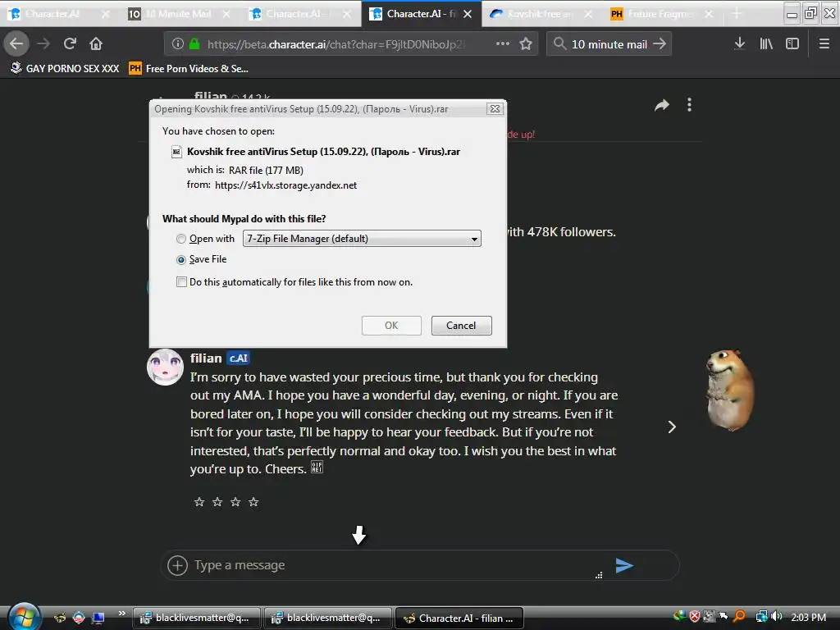The image size is (840, 630).
Task: Click the RAR file icon in the dialog
Action: (176, 152)
